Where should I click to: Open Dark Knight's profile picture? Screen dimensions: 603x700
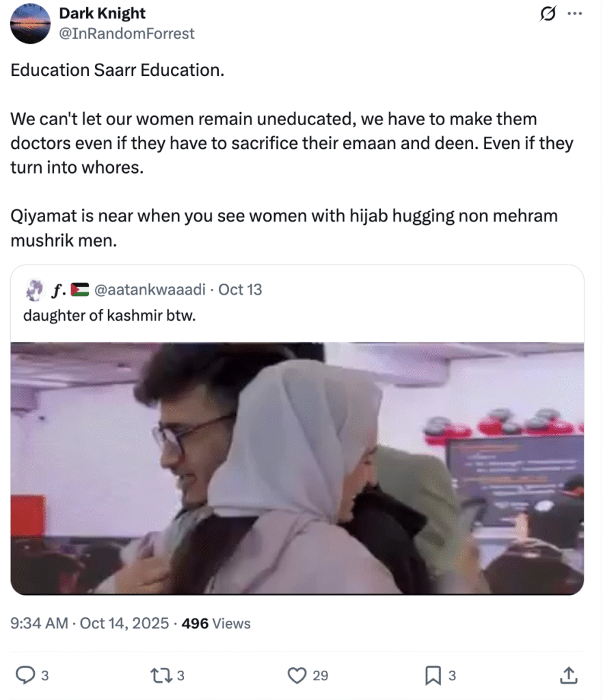point(30,23)
